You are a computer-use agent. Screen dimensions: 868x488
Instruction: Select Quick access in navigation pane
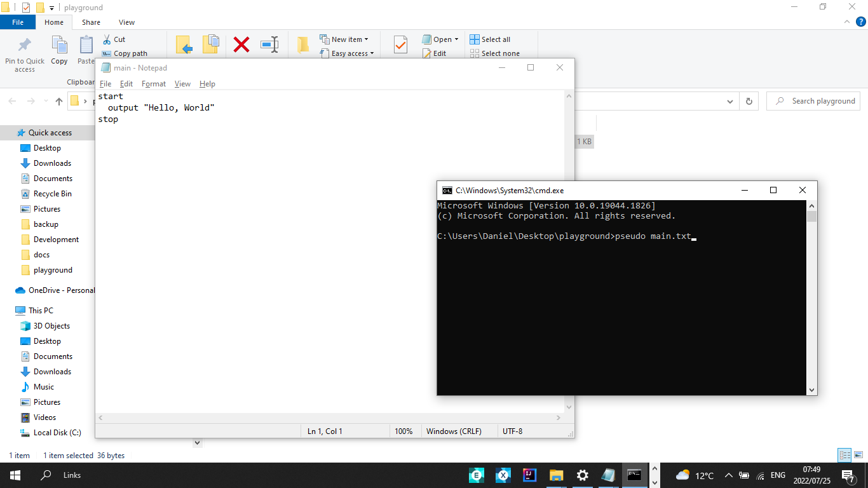48,133
